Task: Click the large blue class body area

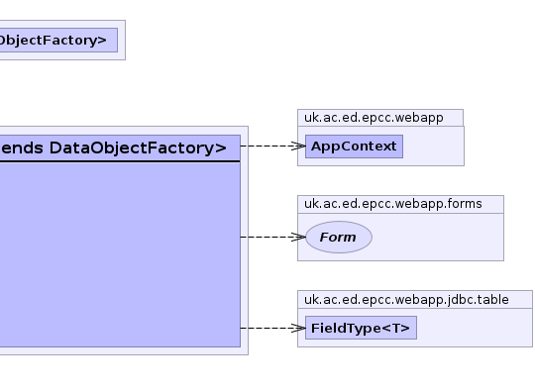Action: tap(120, 254)
